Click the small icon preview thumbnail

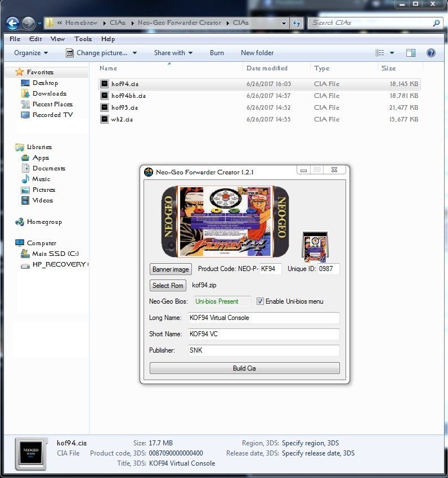pyautogui.click(x=315, y=247)
